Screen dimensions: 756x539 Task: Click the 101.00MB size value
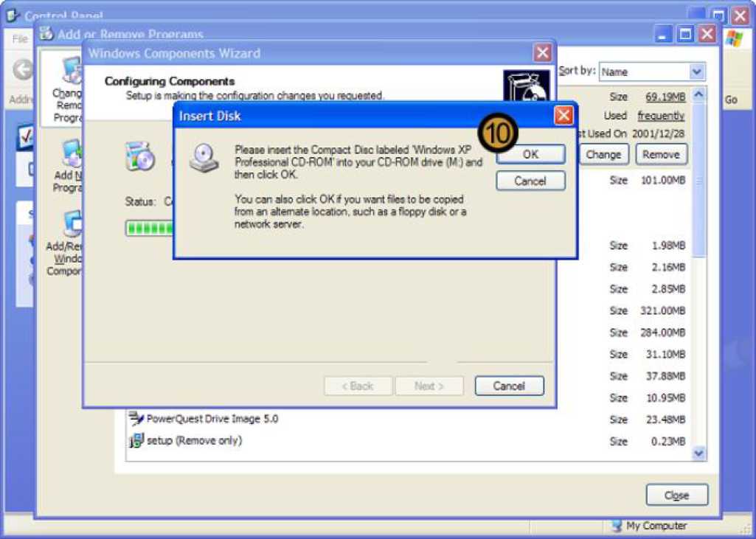coord(663,181)
